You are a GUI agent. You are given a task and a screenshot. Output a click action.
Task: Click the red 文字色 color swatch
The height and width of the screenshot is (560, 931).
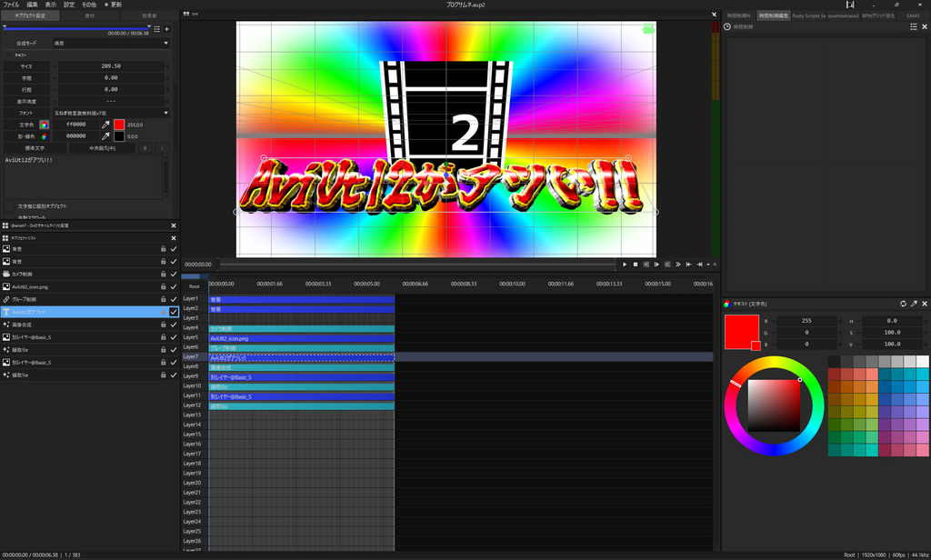119,125
